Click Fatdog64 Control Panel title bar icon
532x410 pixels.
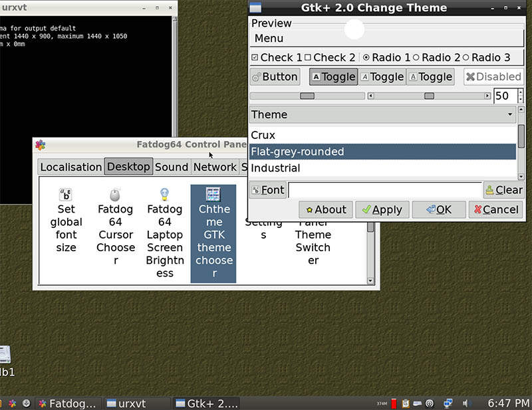pyautogui.click(x=41, y=145)
